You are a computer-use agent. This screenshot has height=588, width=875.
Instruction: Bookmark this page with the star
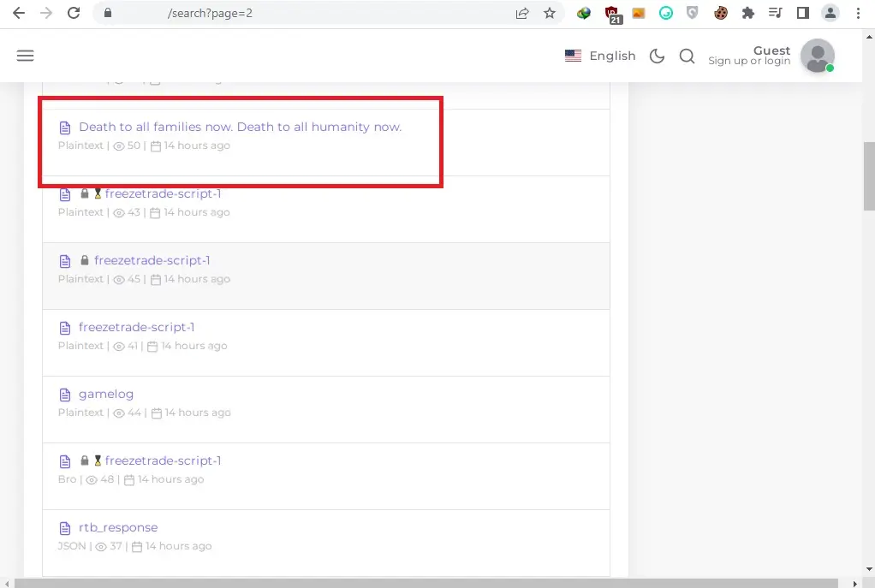coord(549,13)
